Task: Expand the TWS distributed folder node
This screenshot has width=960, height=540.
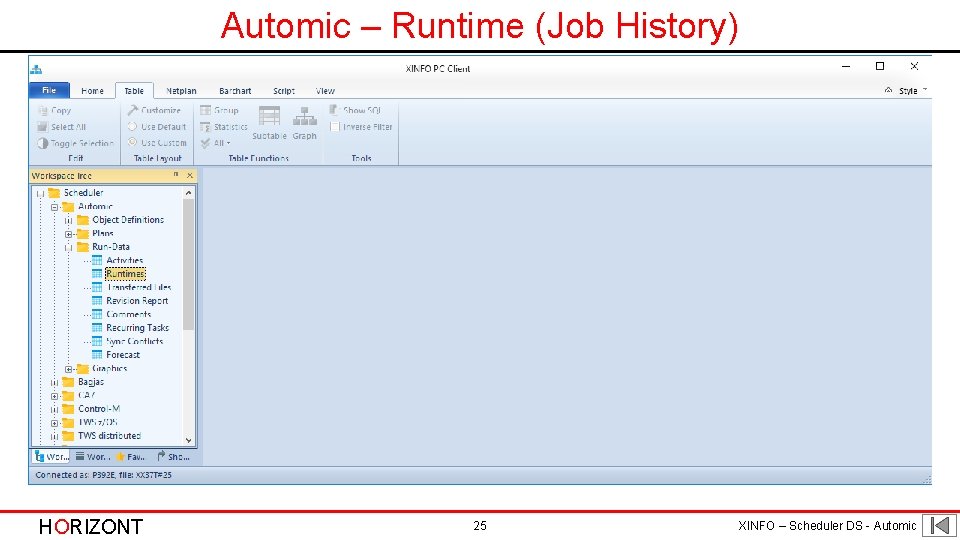Action: pos(54,437)
